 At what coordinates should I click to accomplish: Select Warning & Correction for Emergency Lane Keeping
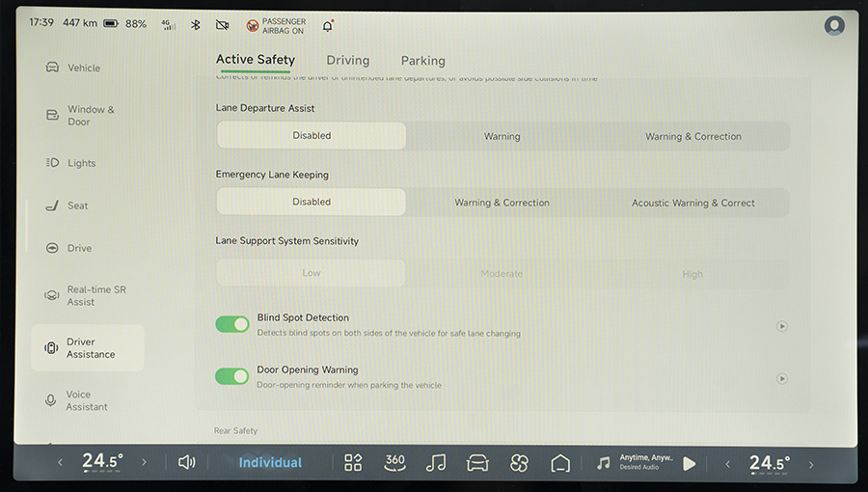click(x=502, y=203)
